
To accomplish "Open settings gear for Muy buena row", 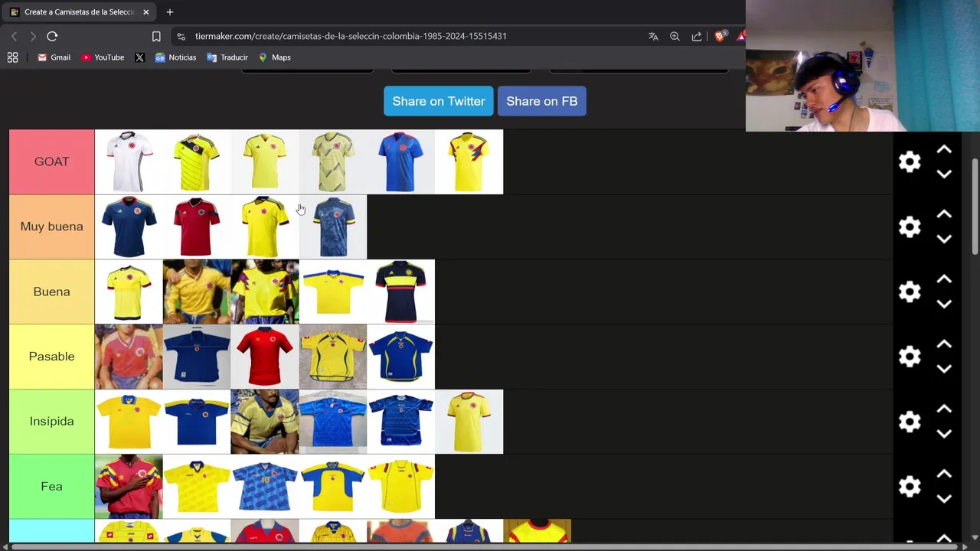I will click(910, 227).
